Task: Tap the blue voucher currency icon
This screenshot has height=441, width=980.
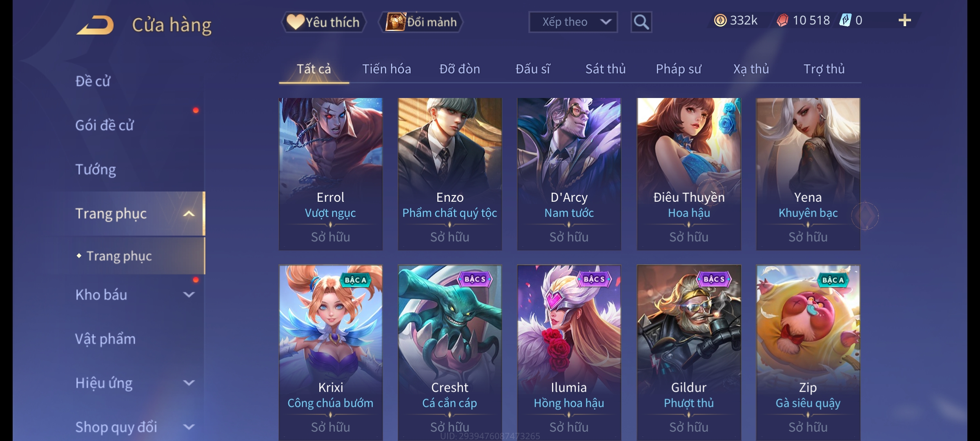Action: tap(845, 20)
